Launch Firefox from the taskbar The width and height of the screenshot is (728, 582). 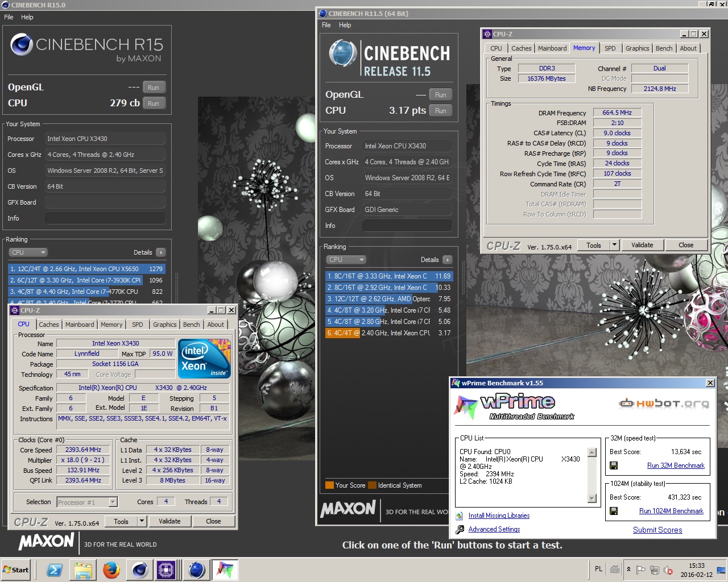[x=111, y=569]
